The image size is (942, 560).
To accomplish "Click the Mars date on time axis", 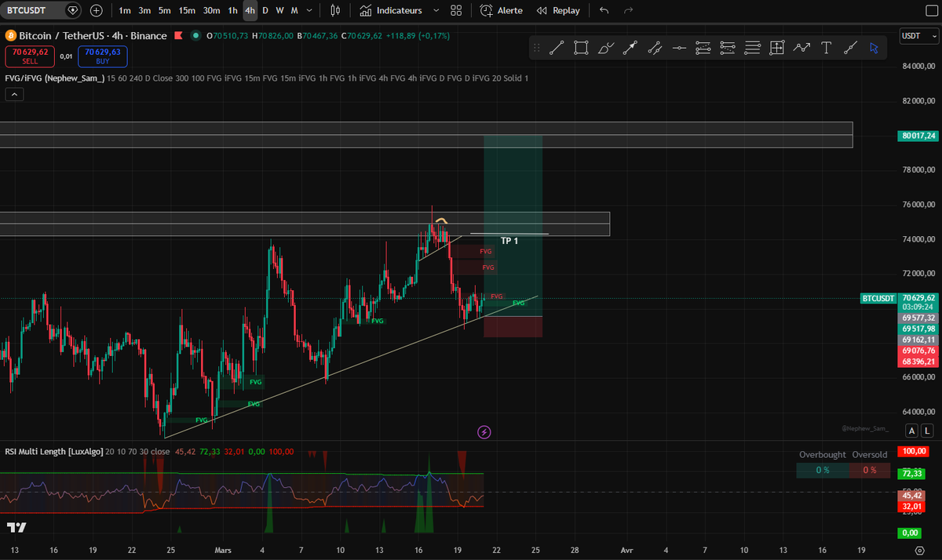I will [224, 550].
